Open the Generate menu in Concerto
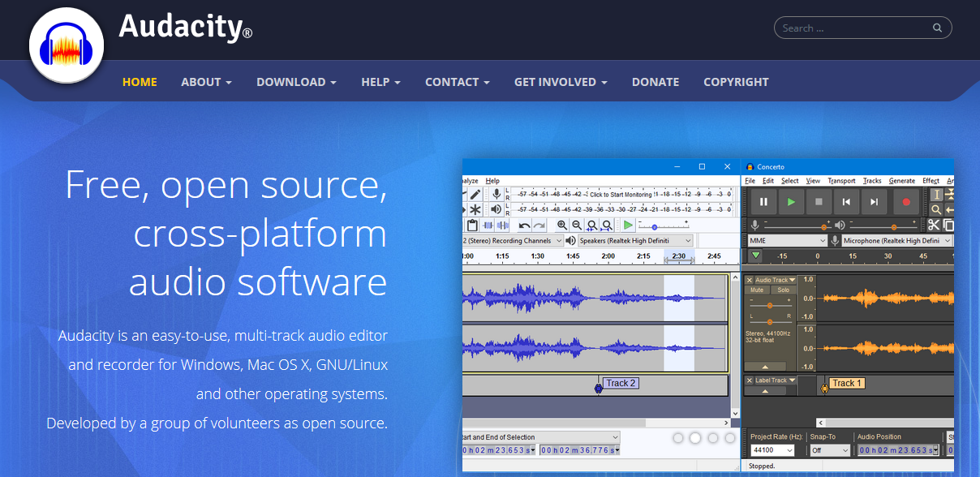This screenshot has height=477, width=980. click(x=901, y=181)
